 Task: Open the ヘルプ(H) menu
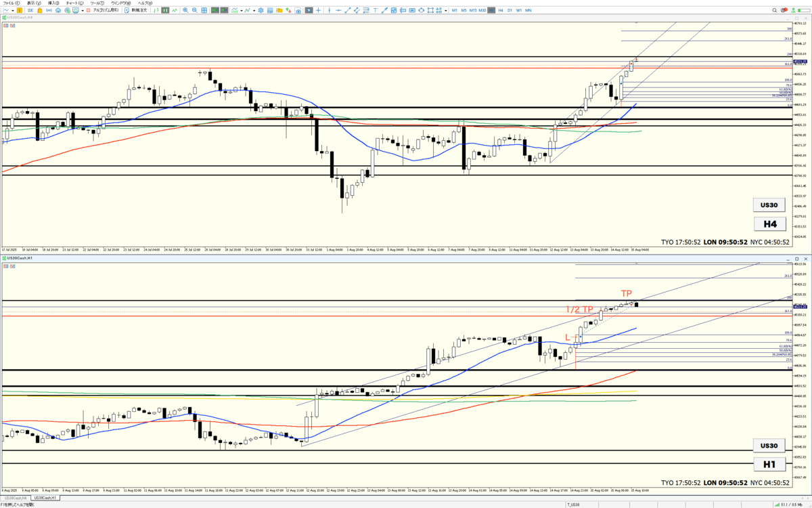(x=145, y=3)
